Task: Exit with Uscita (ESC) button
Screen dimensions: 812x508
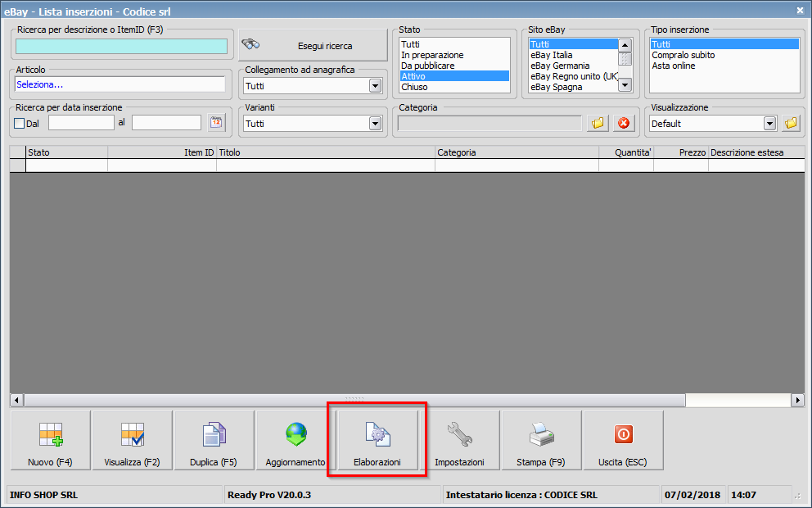Action: (x=623, y=440)
